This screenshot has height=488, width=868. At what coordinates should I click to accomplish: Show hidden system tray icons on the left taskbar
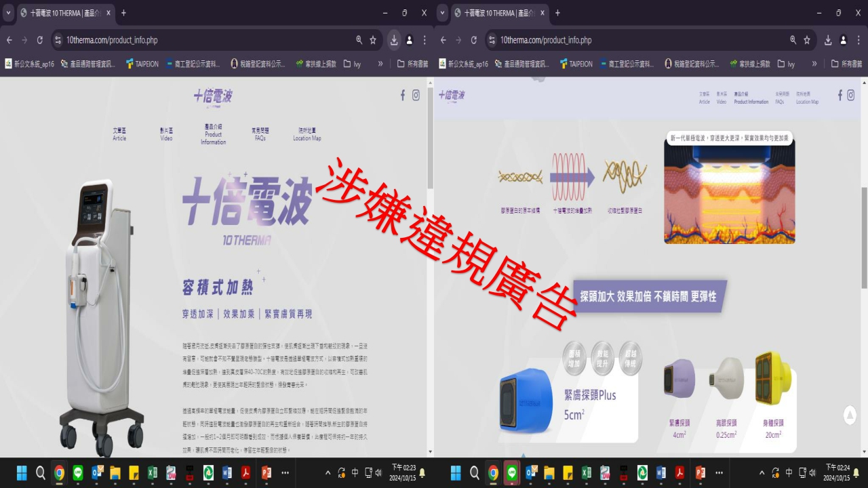click(328, 472)
